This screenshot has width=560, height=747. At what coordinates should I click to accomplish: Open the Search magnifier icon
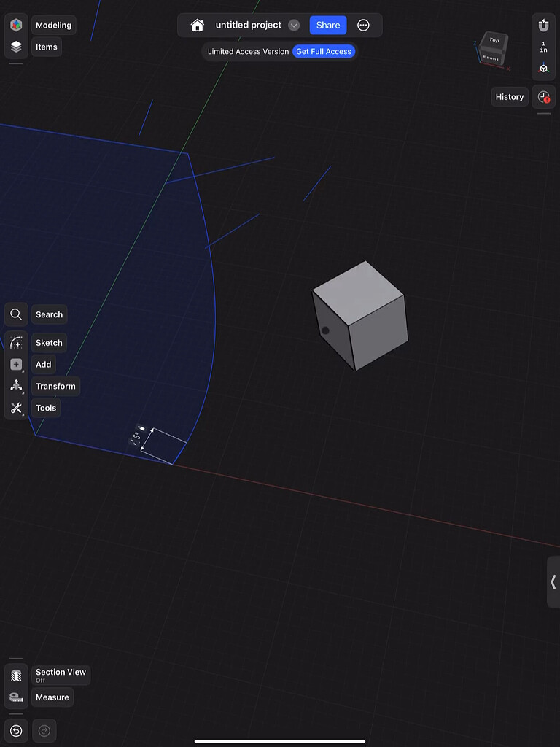coord(16,314)
